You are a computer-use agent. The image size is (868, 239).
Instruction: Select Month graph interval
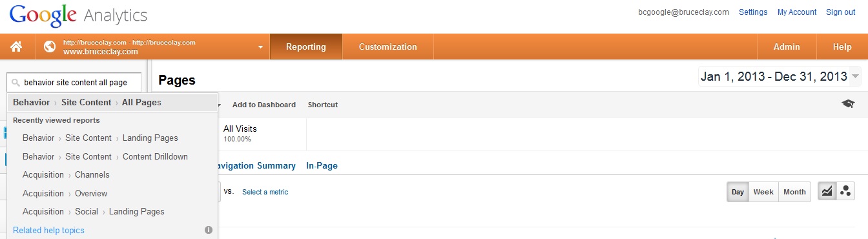click(794, 192)
